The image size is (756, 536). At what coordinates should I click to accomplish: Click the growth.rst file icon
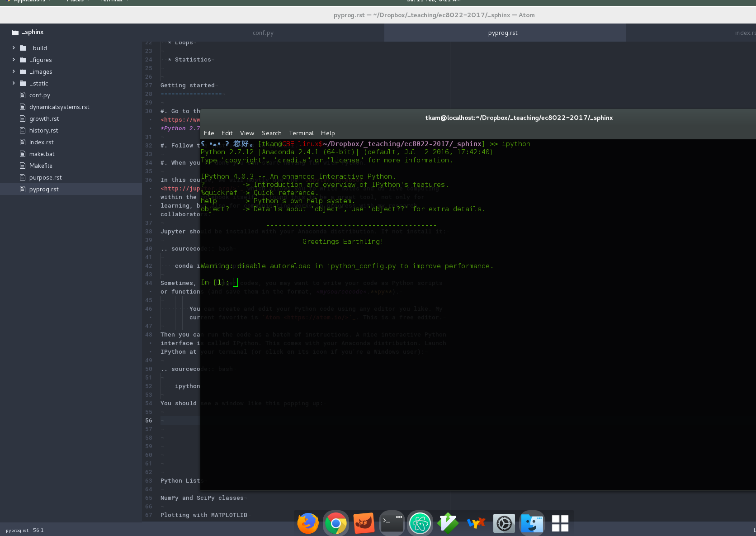23,119
